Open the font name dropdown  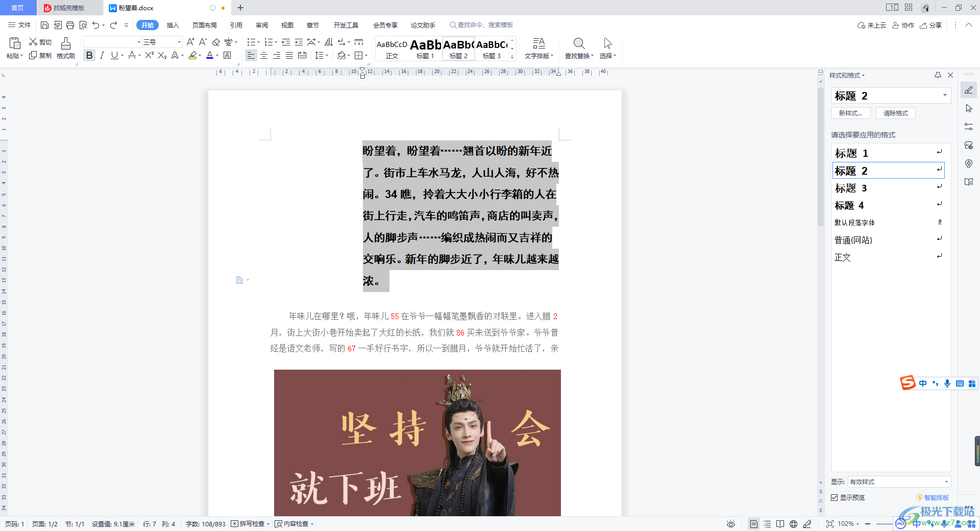139,42
